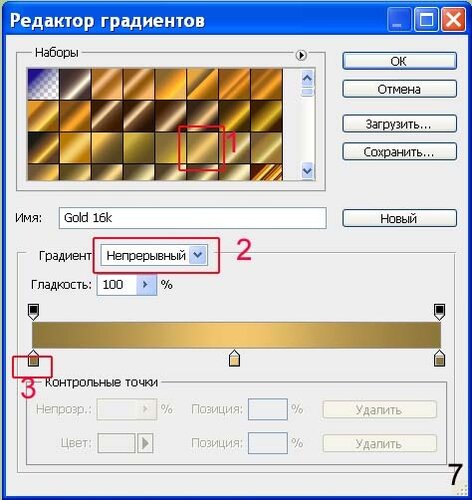Select the transparent blue checkered gradient preset
Viewport: 472px width, 500px height.
(x=43, y=84)
